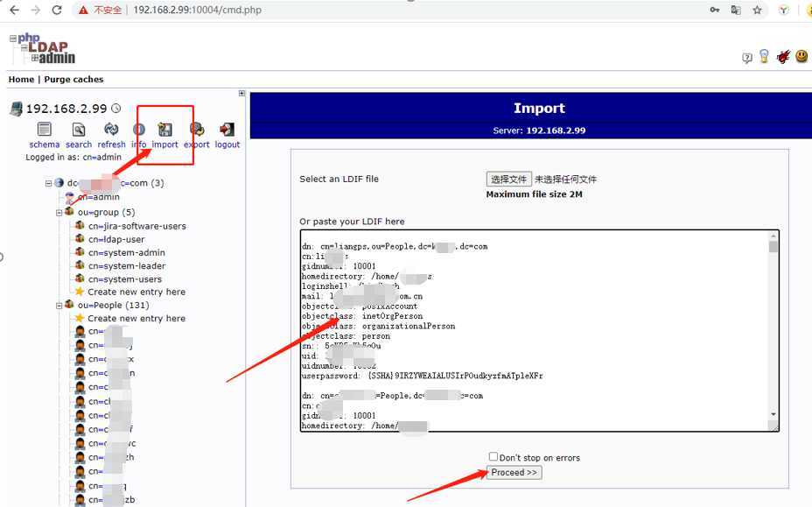Click the server computer icon beside 192.168.2.99

(17, 109)
